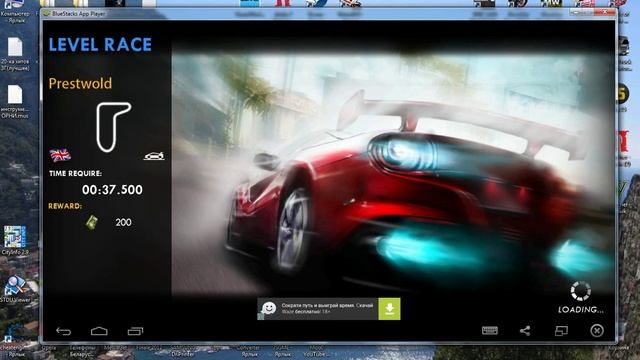
Task: Click the TIME REQUIRE label
Action: tap(76, 173)
